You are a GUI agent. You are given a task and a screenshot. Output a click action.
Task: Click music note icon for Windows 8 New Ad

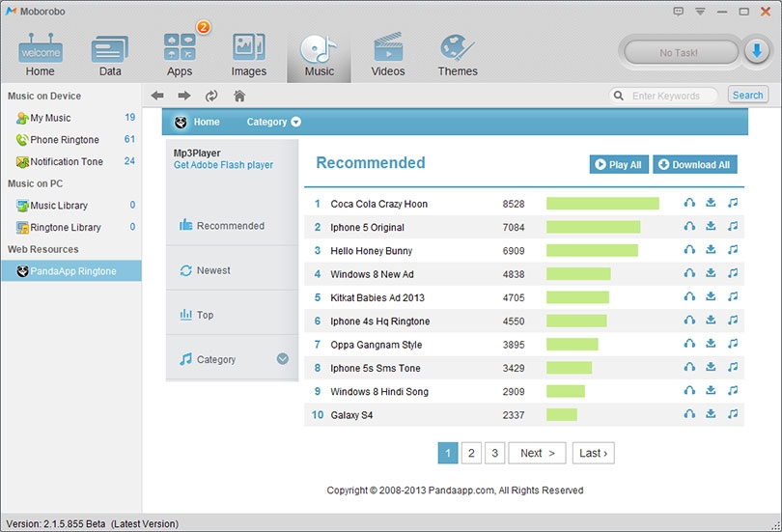click(732, 272)
